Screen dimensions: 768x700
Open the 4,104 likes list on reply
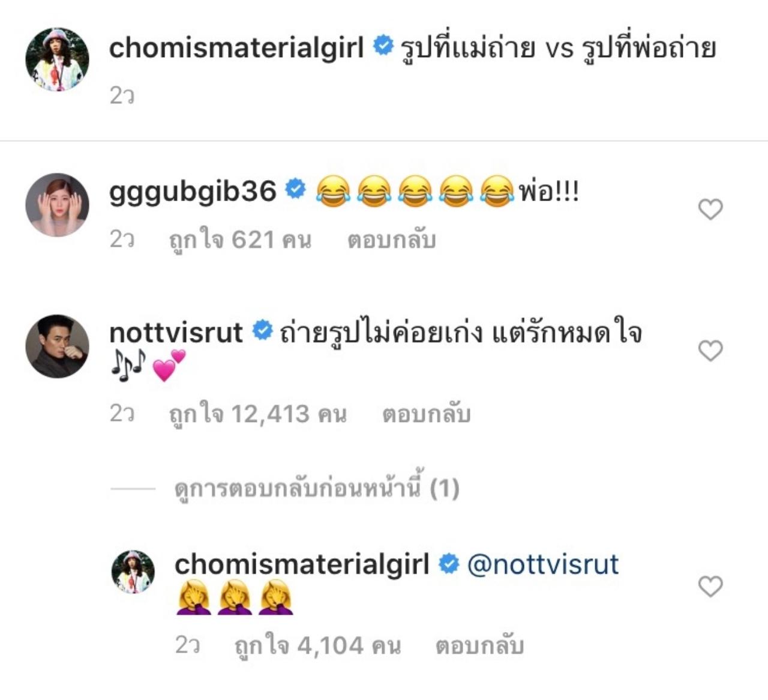(317, 646)
